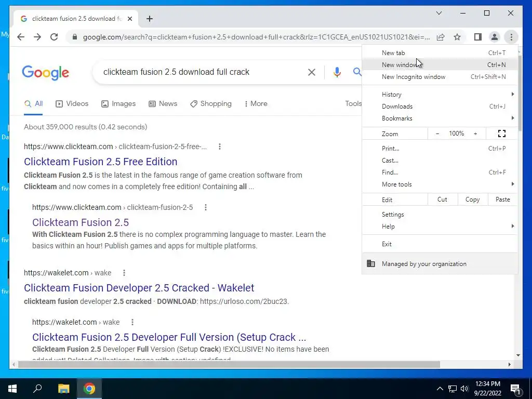Open Clickteam Fusion 2.5 Developer Full Version link
Image resolution: width=532 pixels, height=399 pixels.
pos(169,337)
